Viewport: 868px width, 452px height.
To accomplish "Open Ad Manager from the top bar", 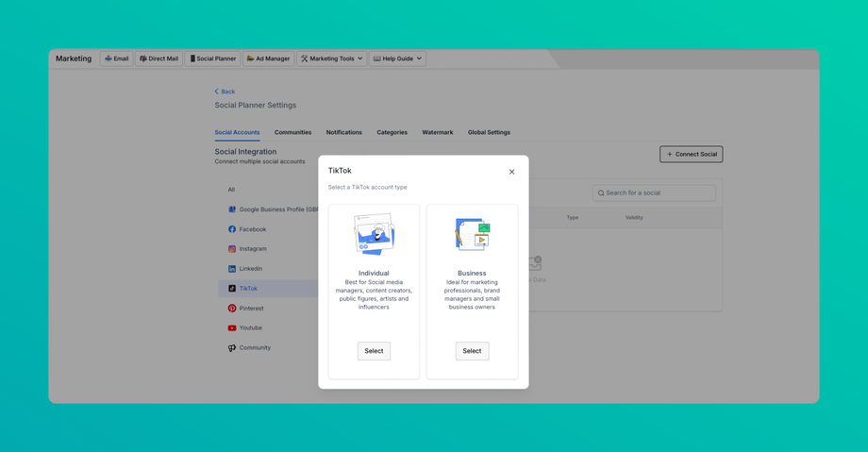I will click(269, 59).
